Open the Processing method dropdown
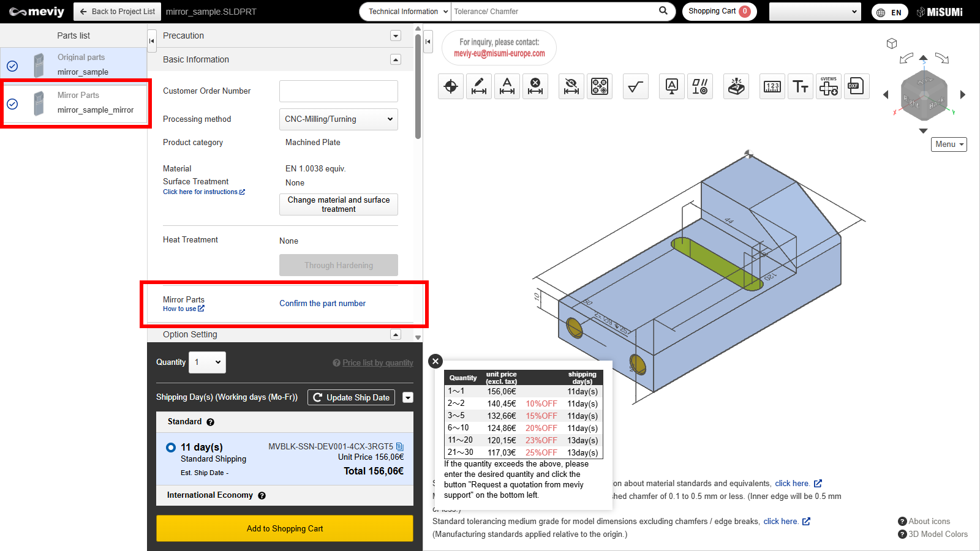 pos(338,119)
